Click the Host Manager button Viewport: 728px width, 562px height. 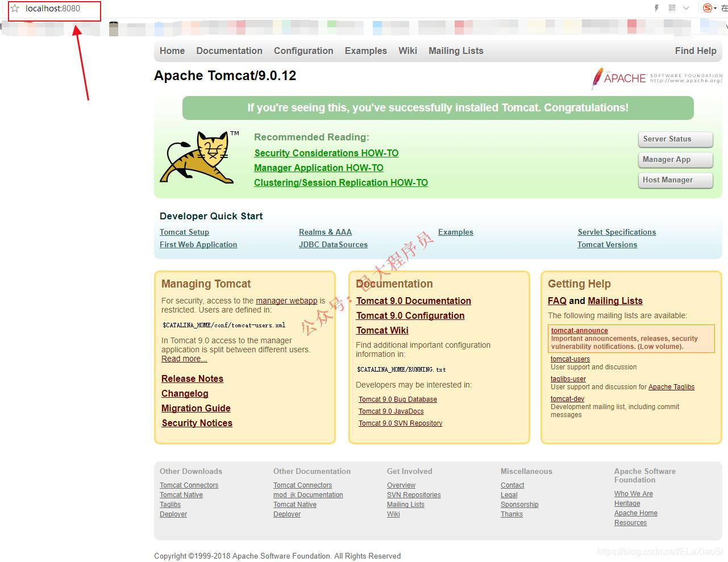click(x=675, y=180)
